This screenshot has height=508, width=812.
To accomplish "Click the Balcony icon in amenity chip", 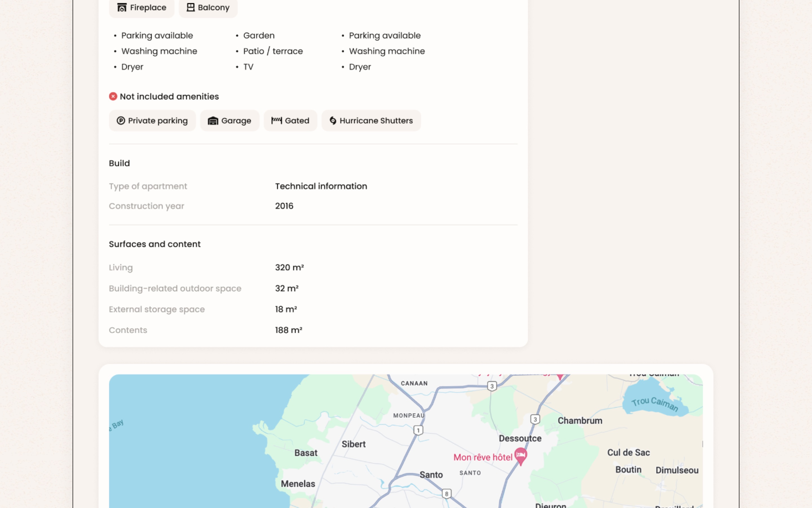I will click(x=191, y=7).
